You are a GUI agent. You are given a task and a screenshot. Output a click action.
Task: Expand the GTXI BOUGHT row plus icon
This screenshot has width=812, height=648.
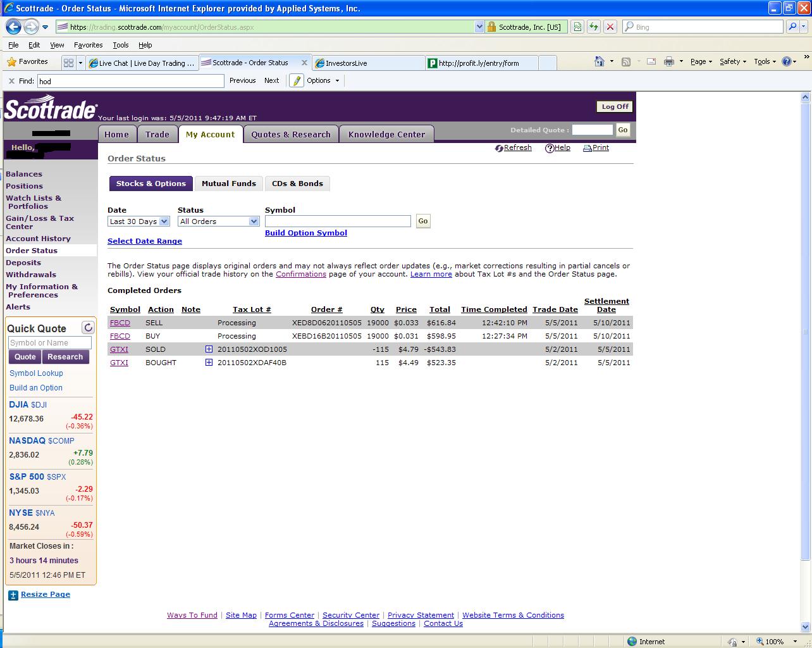point(209,363)
